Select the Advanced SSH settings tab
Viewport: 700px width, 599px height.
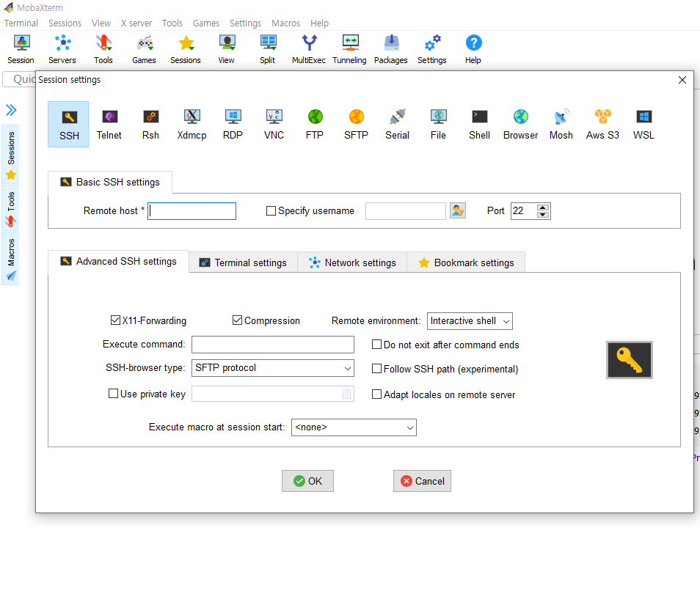pos(118,261)
